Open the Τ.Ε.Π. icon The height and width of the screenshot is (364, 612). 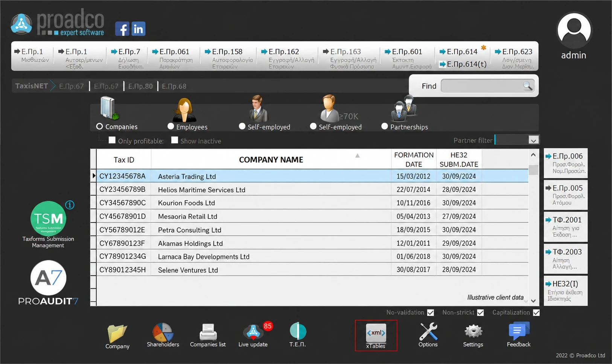click(298, 331)
